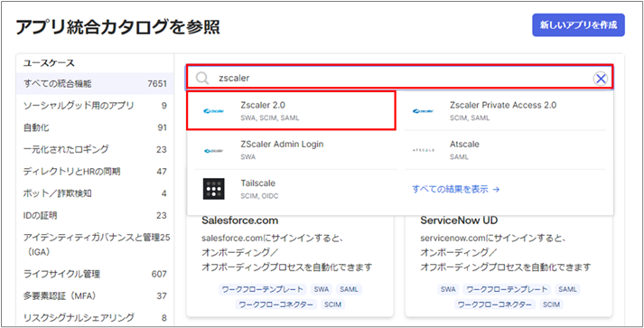Select Zscaler Private Access 2.0 result
This screenshot has height=328, width=644.
(x=505, y=111)
